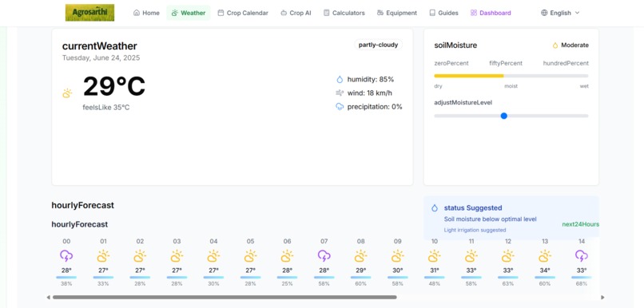Click the Light irrigation suggested text
The width and height of the screenshot is (644, 308).
pyautogui.click(x=475, y=230)
